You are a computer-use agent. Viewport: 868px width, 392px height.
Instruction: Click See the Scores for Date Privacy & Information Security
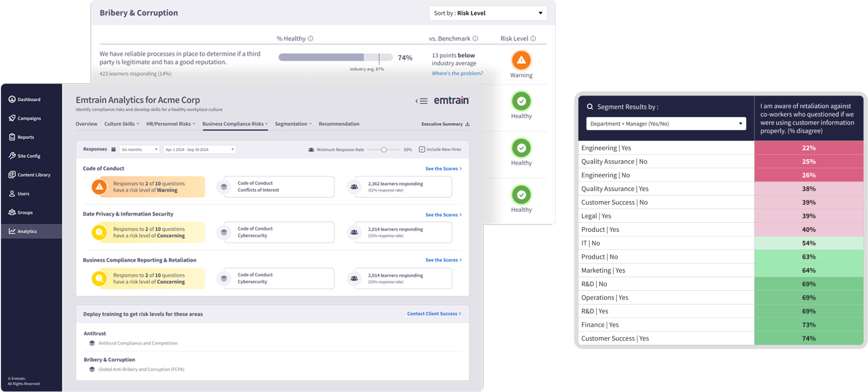coord(443,215)
